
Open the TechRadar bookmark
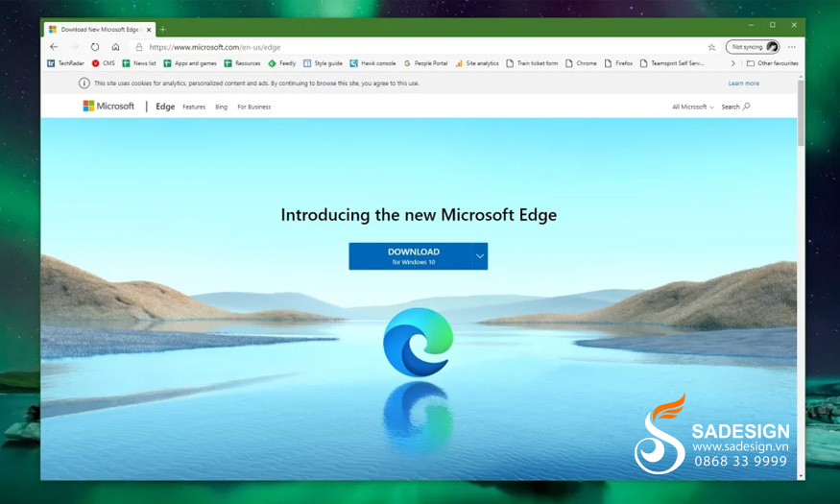65,63
